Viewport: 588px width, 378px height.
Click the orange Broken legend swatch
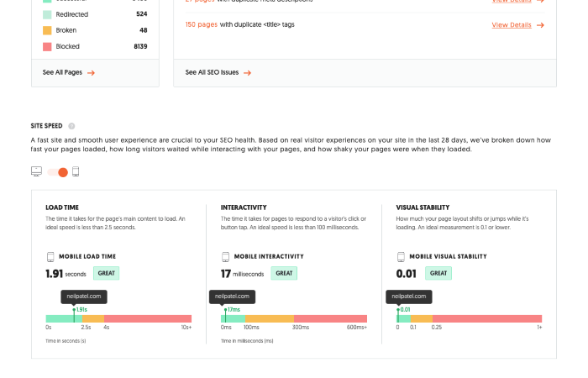[x=47, y=30]
